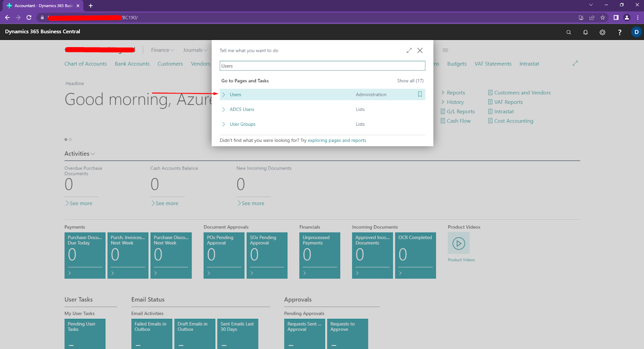This screenshot has width=644, height=349.
Task: Switch to second headline dot
Action: tap(70, 139)
